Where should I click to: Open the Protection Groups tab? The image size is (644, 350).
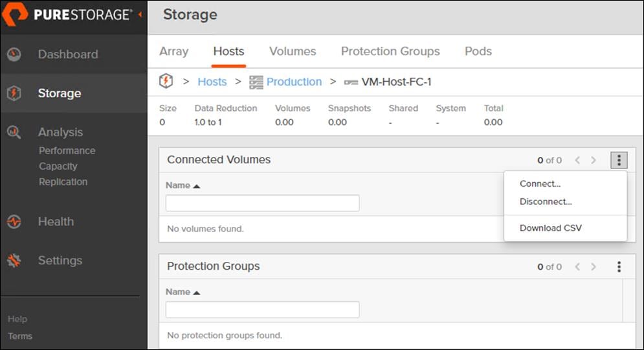pyautogui.click(x=390, y=51)
